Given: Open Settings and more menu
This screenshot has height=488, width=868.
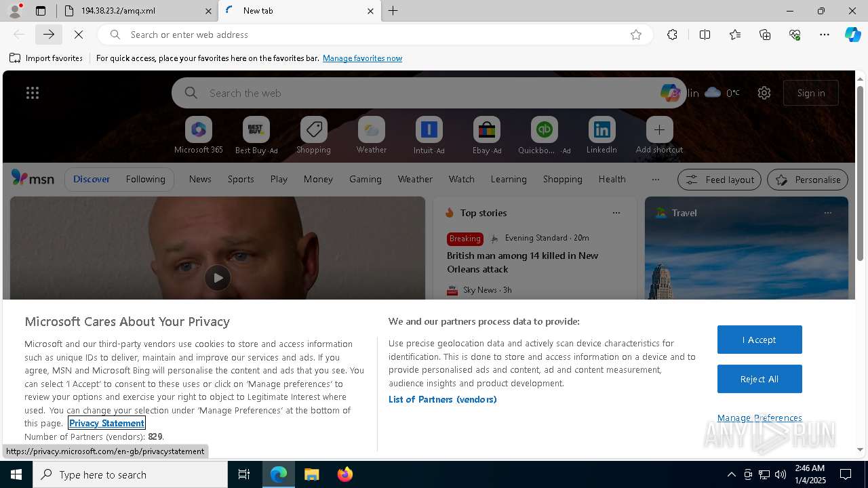Looking at the screenshot, I should pyautogui.click(x=825, y=35).
